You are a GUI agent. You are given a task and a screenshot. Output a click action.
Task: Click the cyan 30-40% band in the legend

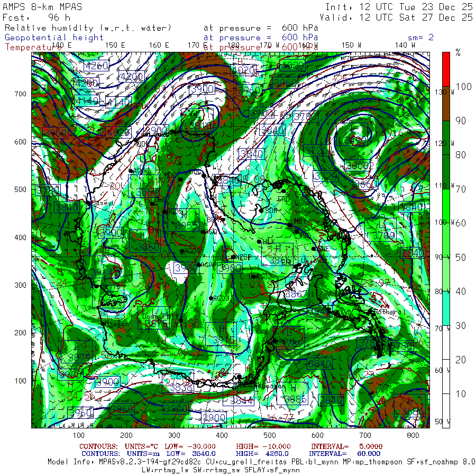[446, 308]
